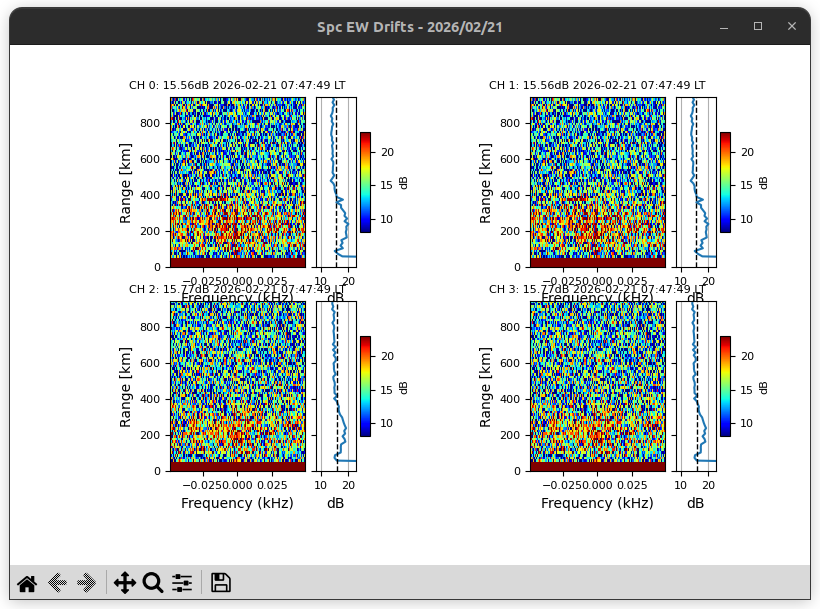Open the Configure subplots sliders icon
The height and width of the screenshot is (609, 820).
pyautogui.click(x=182, y=582)
